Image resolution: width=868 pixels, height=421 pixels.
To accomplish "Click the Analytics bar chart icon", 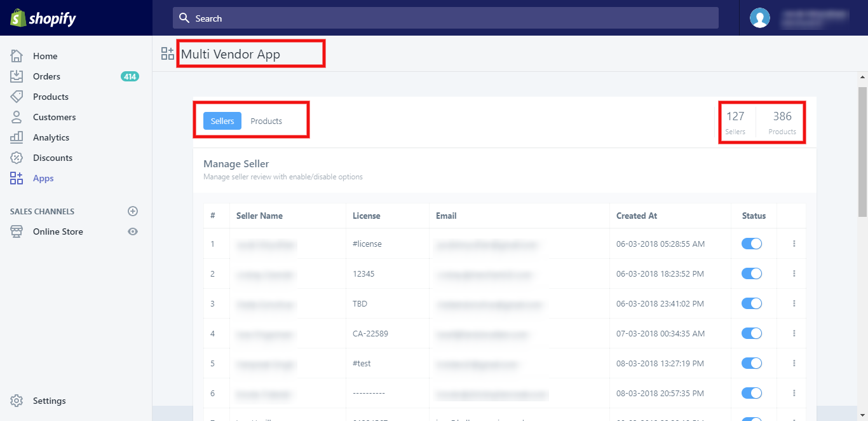I will tap(17, 137).
